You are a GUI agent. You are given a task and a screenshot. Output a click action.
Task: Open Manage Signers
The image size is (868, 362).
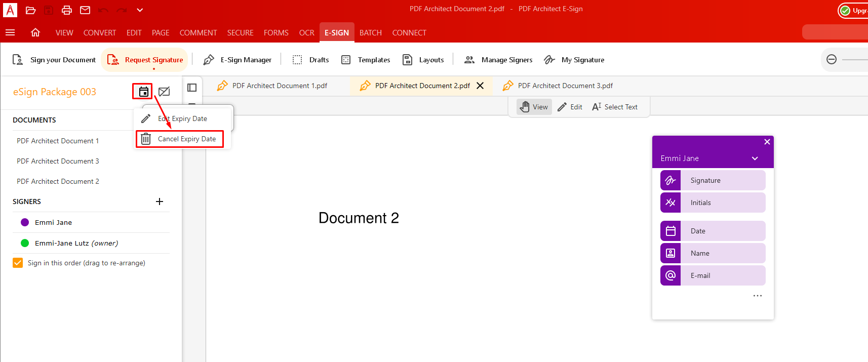point(498,60)
